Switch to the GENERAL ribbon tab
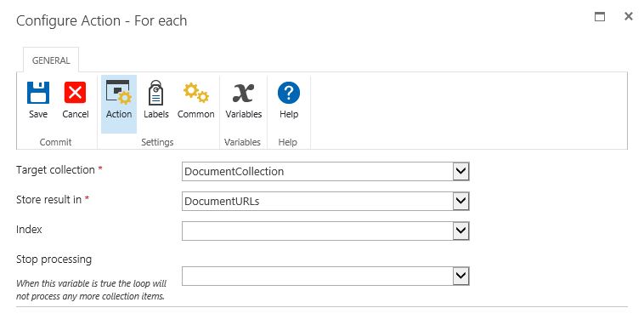This screenshot has width=644, height=325. (x=51, y=60)
